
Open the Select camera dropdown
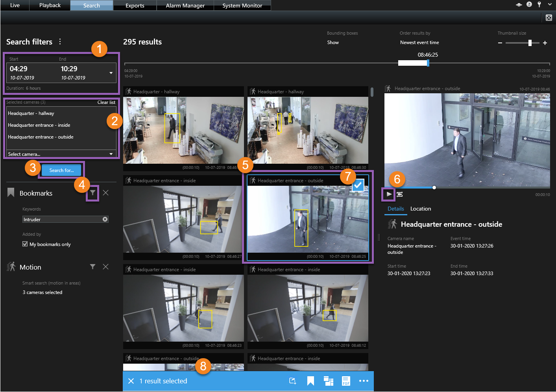(x=61, y=154)
